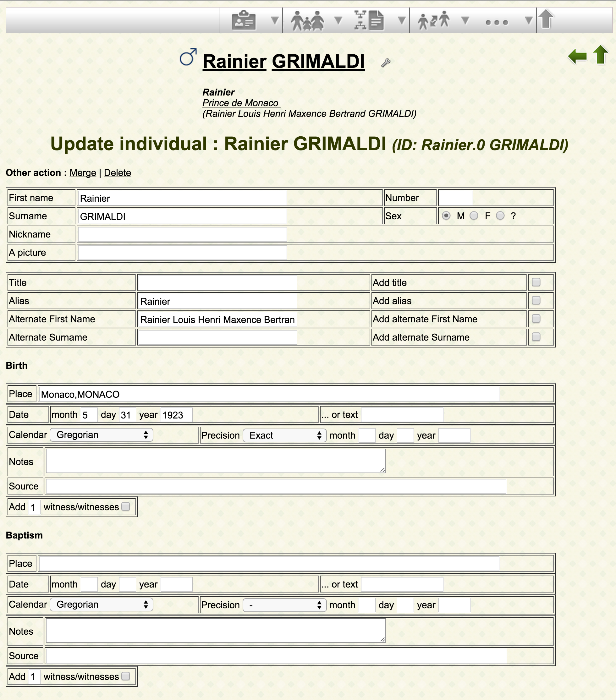Click the Birth witness count field
616x700 pixels.
(x=34, y=507)
